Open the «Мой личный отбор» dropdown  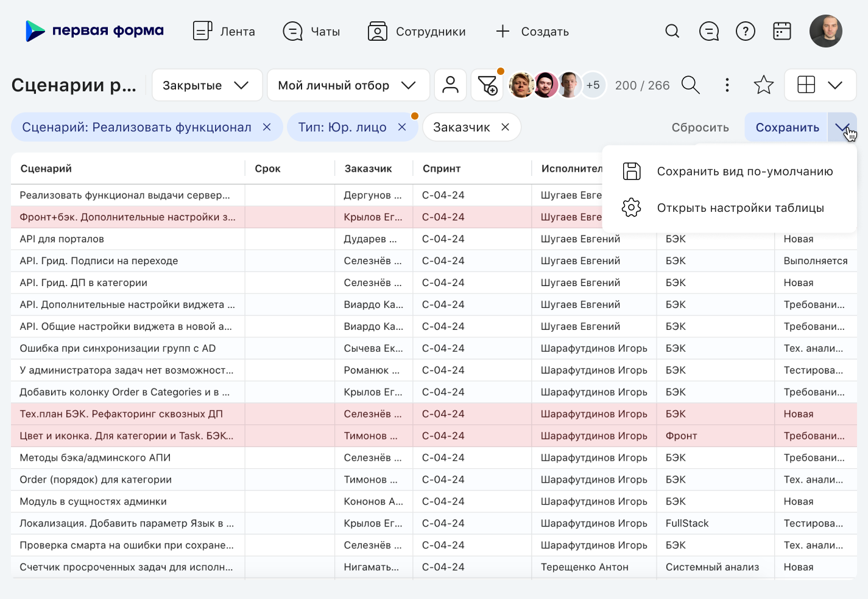click(x=347, y=85)
